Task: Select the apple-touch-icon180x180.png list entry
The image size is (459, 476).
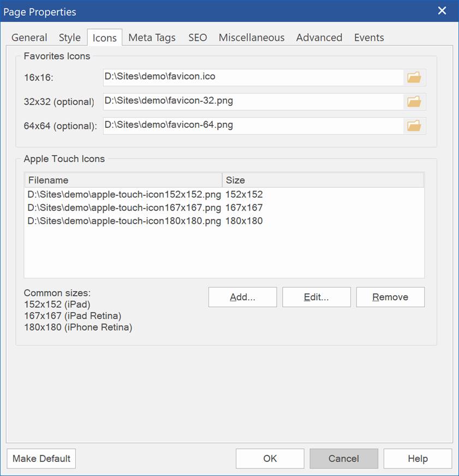Action: [x=224, y=221]
